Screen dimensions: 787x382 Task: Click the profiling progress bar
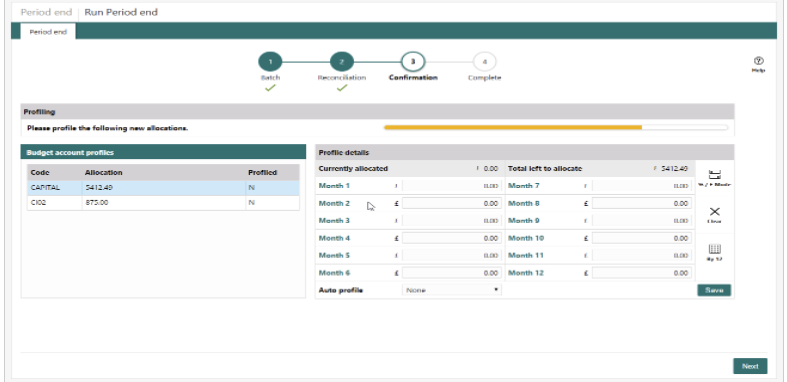click(556, 128)
